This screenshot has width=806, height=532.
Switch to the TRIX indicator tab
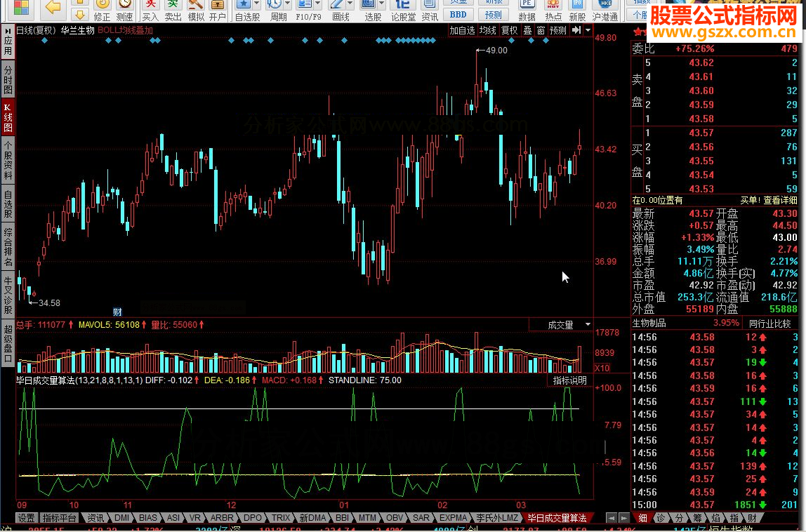281,517
